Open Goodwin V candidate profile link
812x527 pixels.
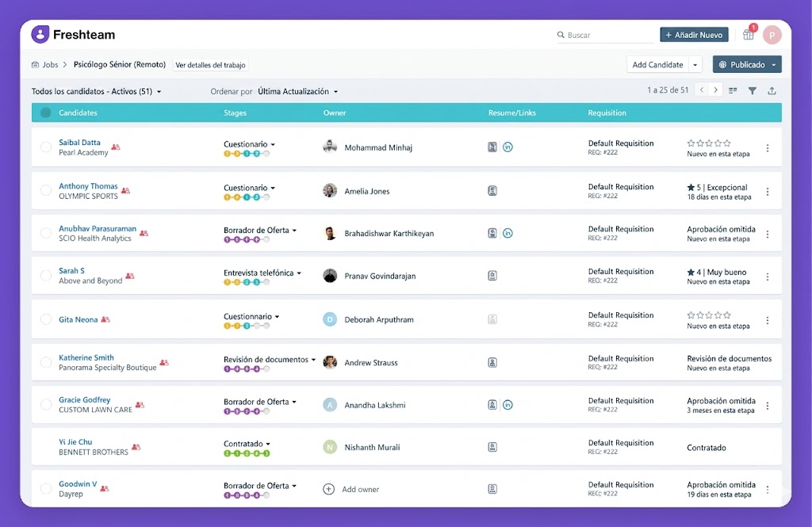(x=78, y=484)
